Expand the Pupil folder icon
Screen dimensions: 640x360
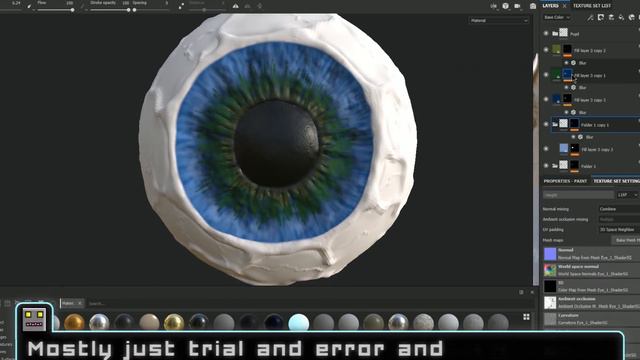click(x=555, y=33)
